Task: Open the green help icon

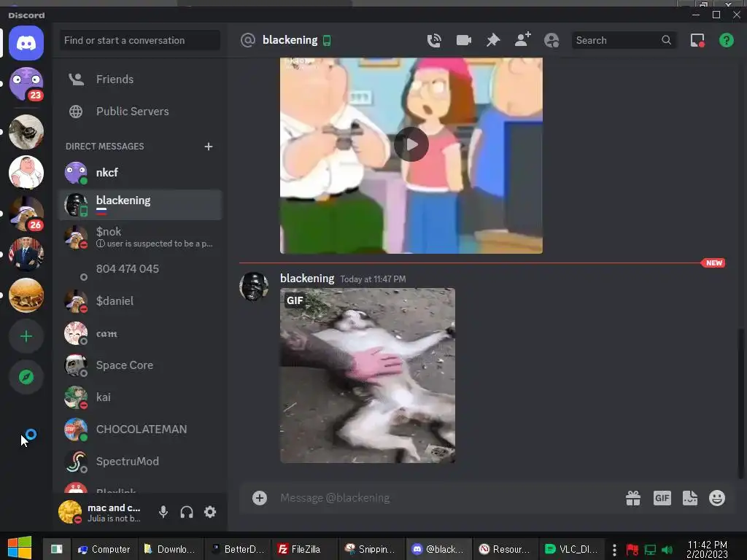Action: pyautogui.click(x=726, y=41)
